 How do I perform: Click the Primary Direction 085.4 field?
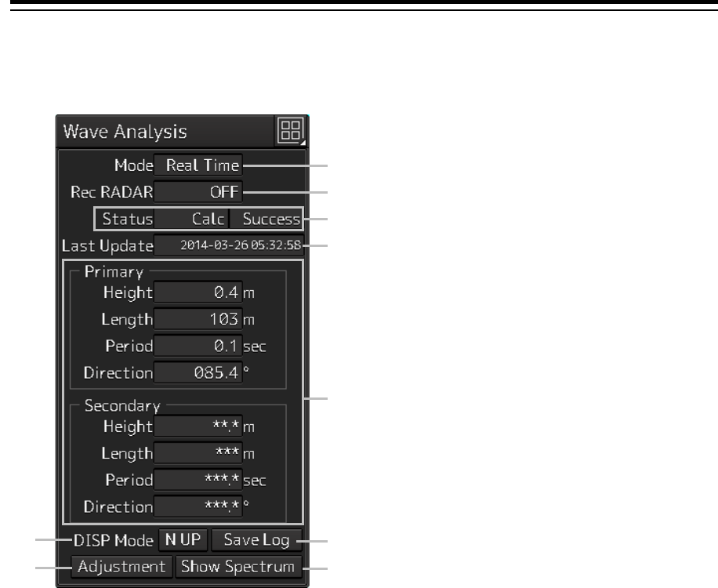[x=198, y=372]
